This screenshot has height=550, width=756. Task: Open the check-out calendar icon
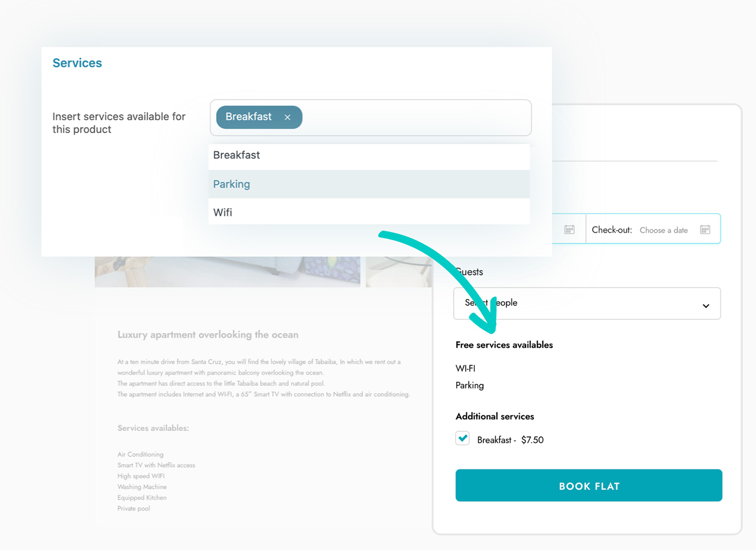tap(705, 230)
